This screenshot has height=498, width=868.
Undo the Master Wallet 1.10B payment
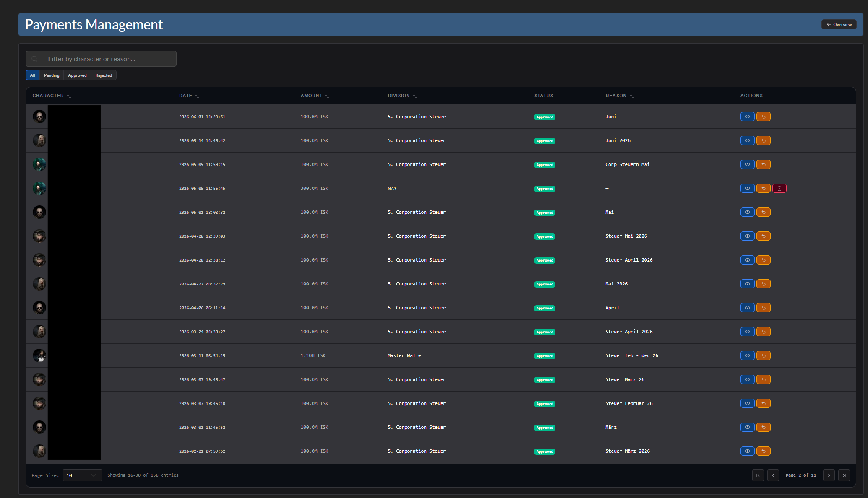pos(763,355)
